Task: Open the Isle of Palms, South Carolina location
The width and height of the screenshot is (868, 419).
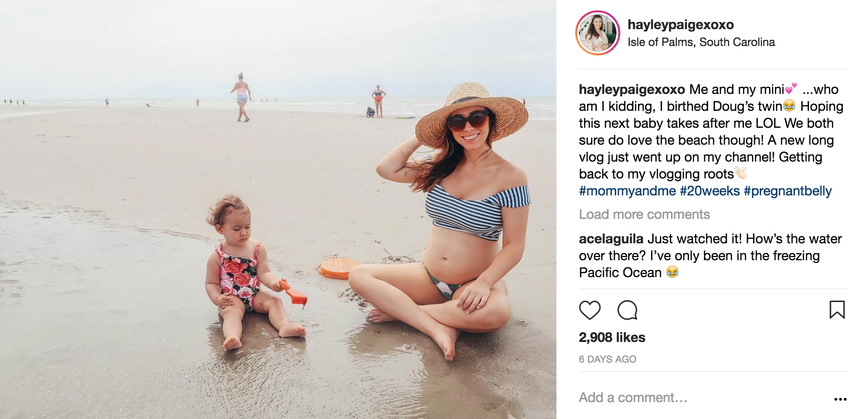Action: [701, 42]
